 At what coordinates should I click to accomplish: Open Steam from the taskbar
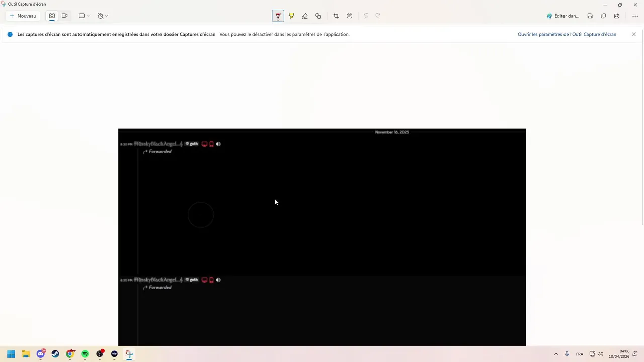(x=55, y=354)
